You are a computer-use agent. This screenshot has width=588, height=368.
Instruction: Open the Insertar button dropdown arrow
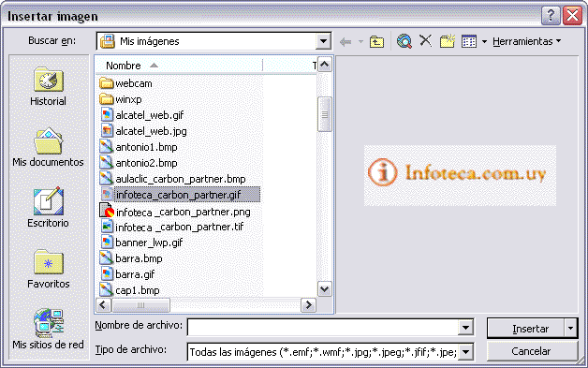tap(570, 329)
